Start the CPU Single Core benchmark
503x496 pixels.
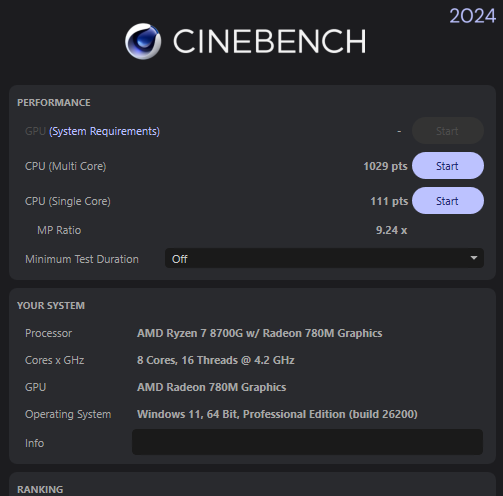448,201
